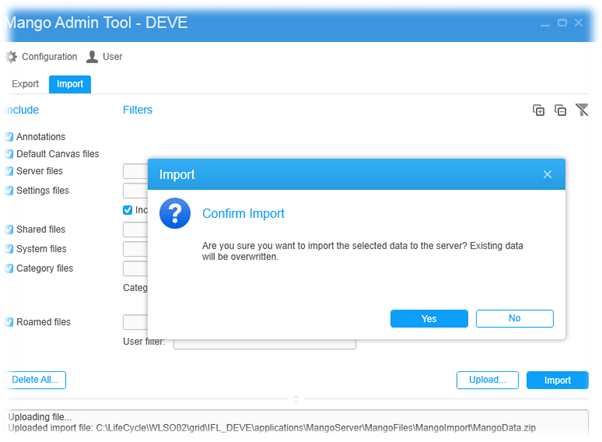Click the second deselect-all squares icon
Viewport: 602px width, 442px height.
tap(560, 110)
